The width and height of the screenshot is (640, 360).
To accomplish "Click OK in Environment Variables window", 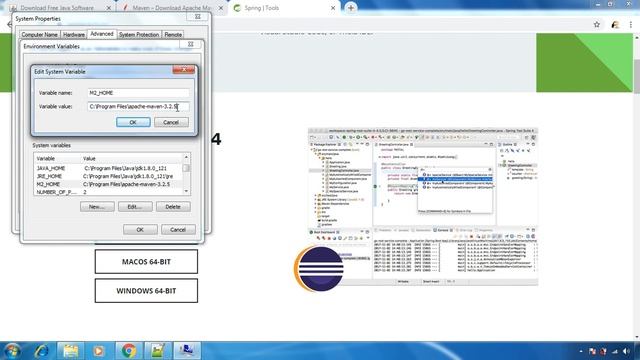I will [140, 230].
